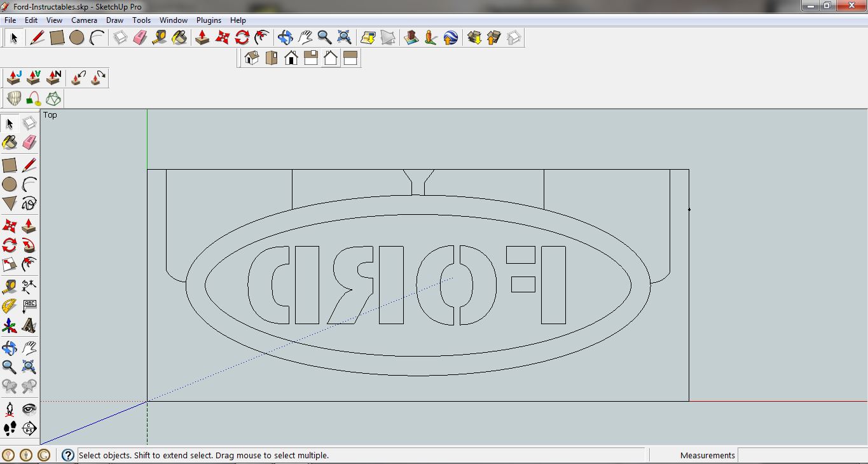Open the Paint Bucket tool

[x=180, y=38]
